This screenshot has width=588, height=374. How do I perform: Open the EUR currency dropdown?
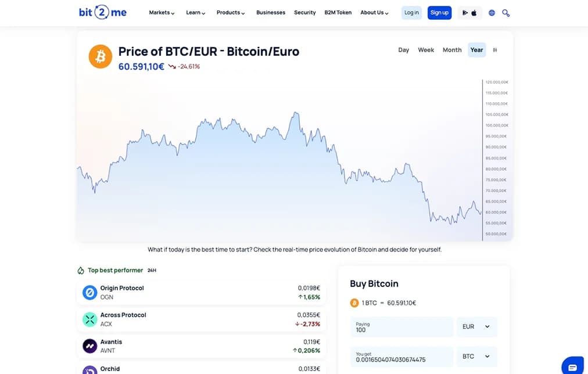tap(476, 327)
